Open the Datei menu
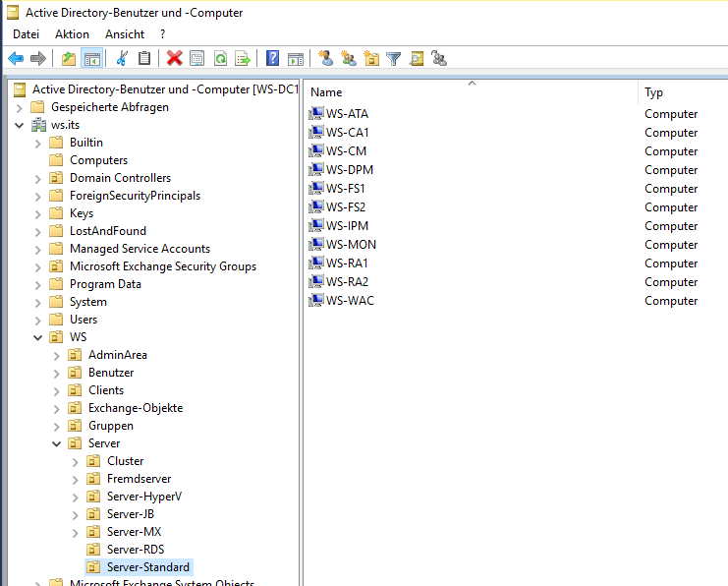 click(26, 34)
